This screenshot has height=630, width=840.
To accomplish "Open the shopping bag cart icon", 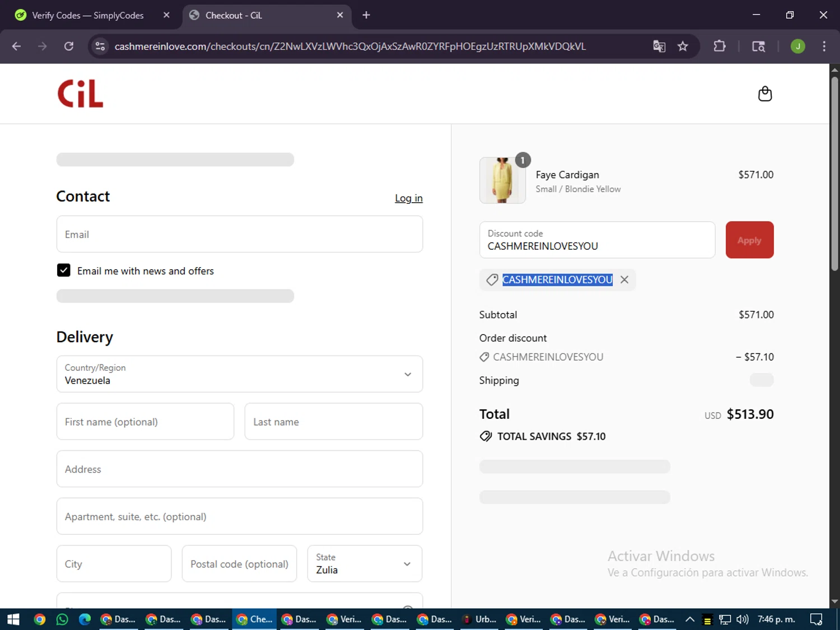I will pyautogui.click(x=765, y=94).
